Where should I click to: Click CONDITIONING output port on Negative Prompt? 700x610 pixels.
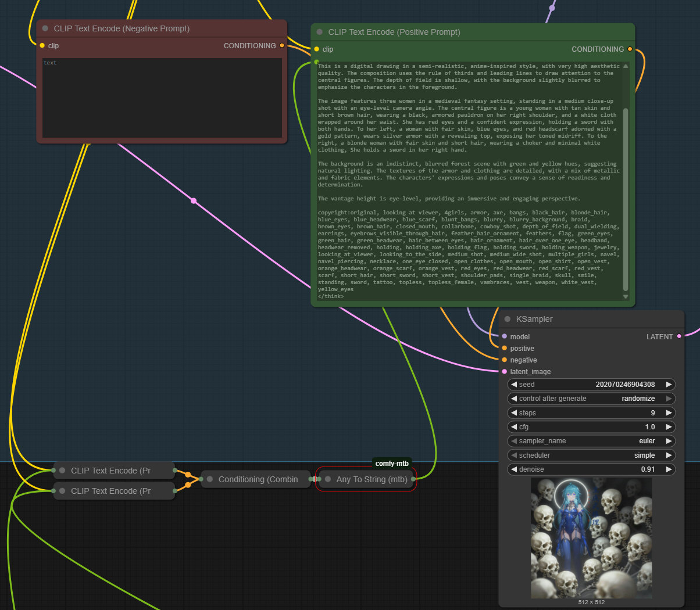coord(282,45)
